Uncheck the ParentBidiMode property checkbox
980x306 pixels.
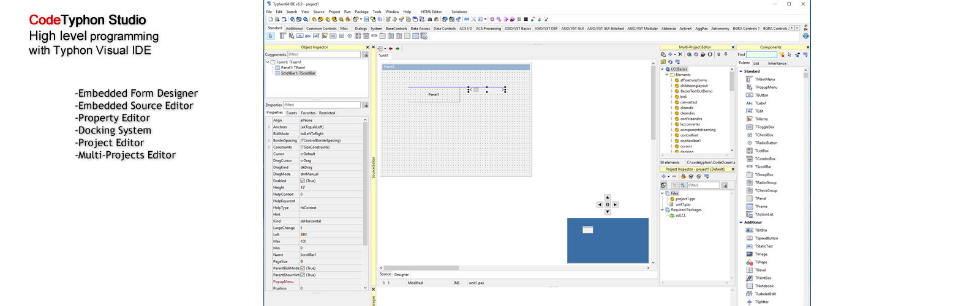coord(303,269)
